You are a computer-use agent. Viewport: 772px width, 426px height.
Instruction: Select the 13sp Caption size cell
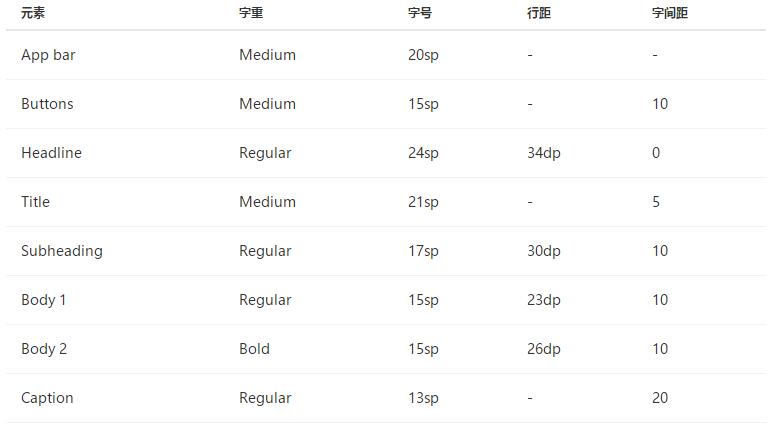423,398
